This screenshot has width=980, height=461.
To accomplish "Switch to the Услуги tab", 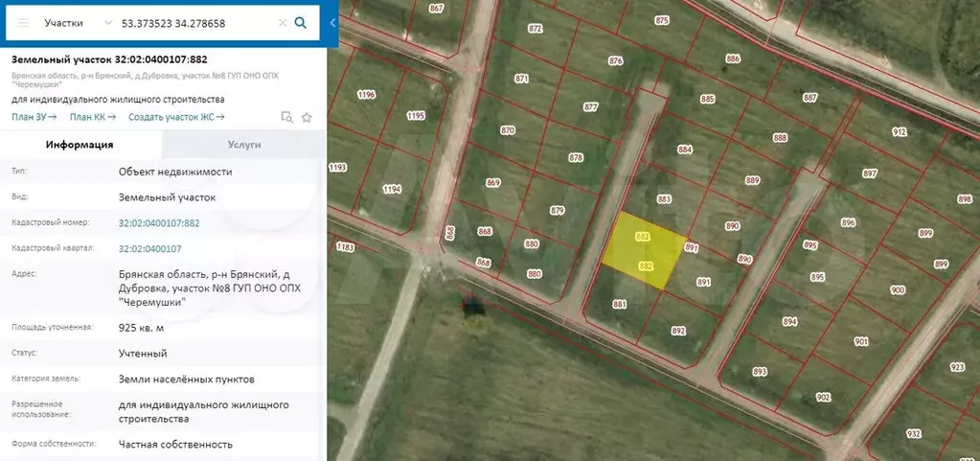I will pos(244,145).
